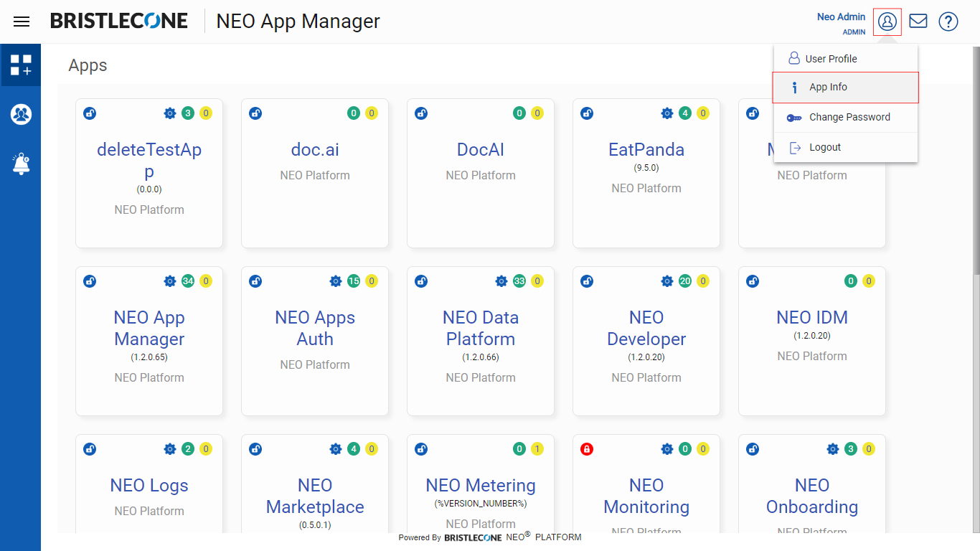Image resolution: width=980 pixels, height=551 pixels.
Task: Open the EatPanda app title
Action: click(646, 150)
